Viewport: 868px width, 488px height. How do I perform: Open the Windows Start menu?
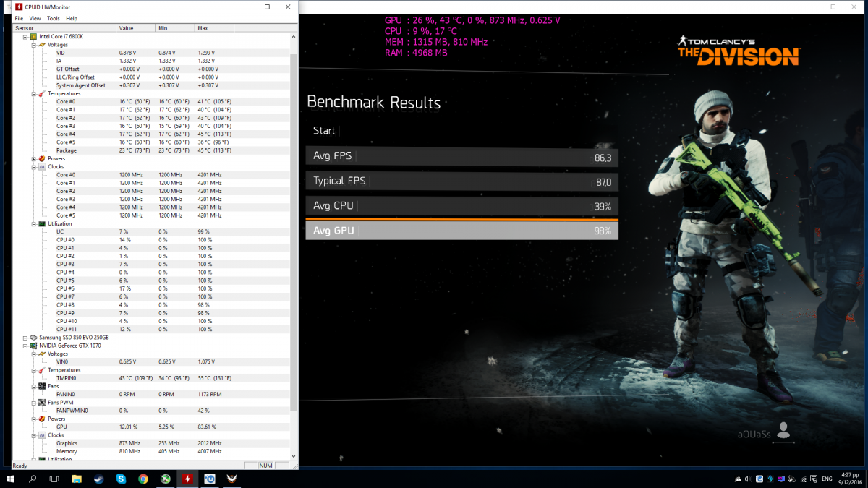coord(11,479)
